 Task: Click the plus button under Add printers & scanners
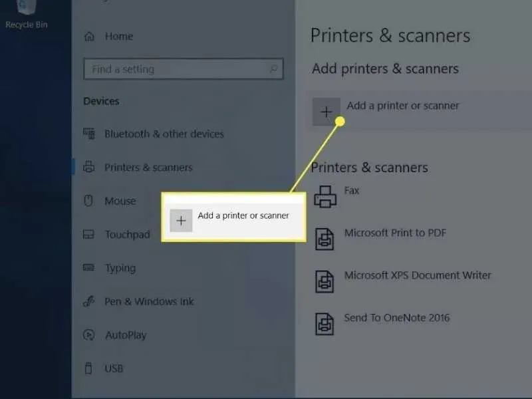[x=326, y=112]
